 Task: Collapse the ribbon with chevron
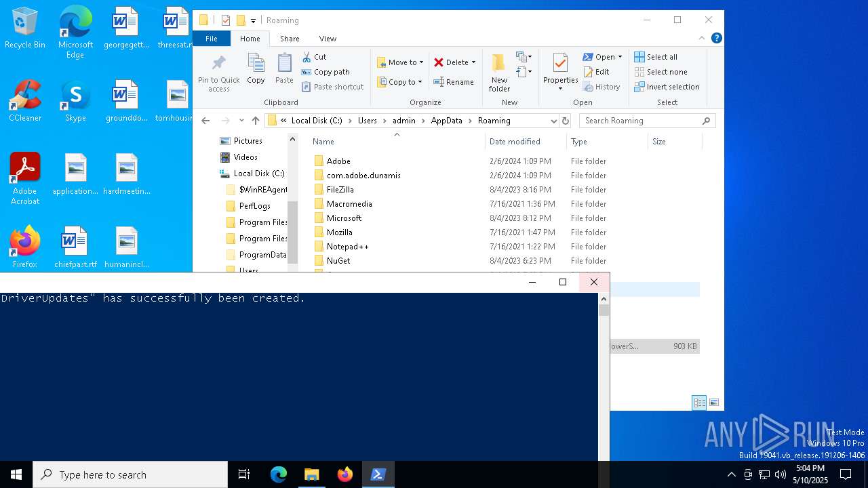702,39
